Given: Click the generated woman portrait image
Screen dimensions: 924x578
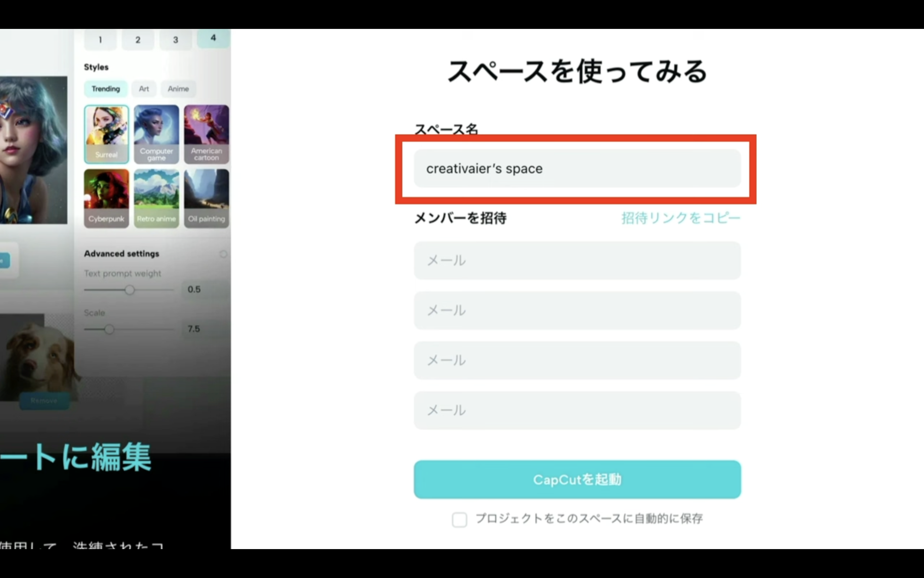Looking at the screenshot, I should pyautogui.click(x=34, y=150).
